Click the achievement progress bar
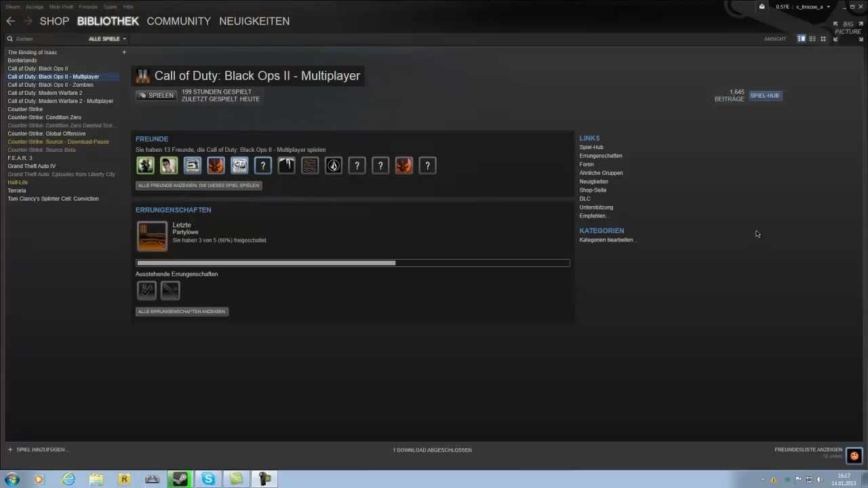 coord(353,263)
